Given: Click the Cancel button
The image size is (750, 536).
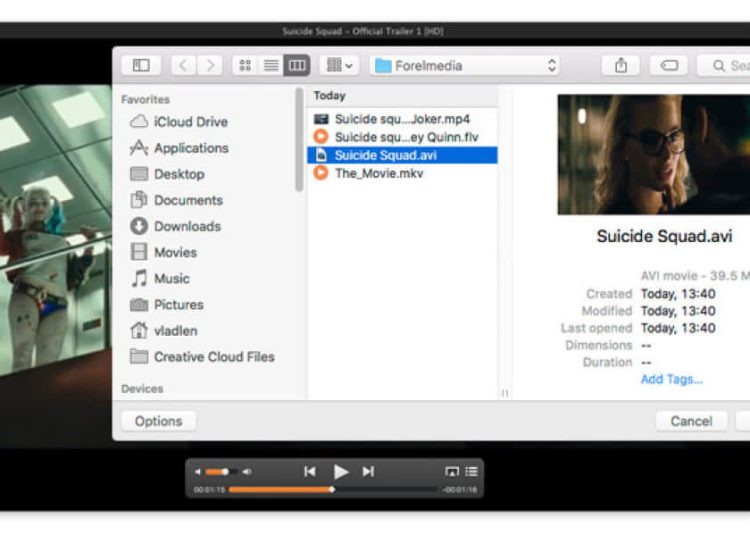Looking at the screenshot, I should click(691, 421).
